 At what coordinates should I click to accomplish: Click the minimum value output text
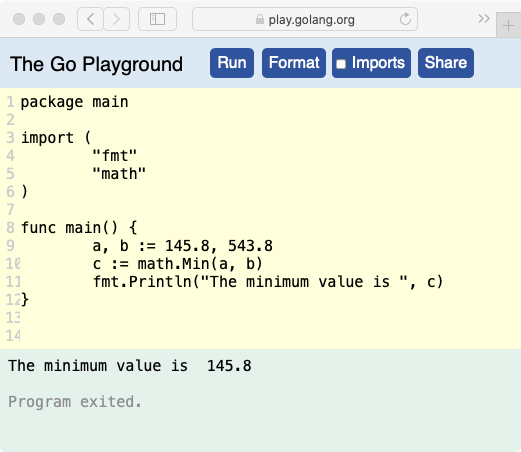130,366
